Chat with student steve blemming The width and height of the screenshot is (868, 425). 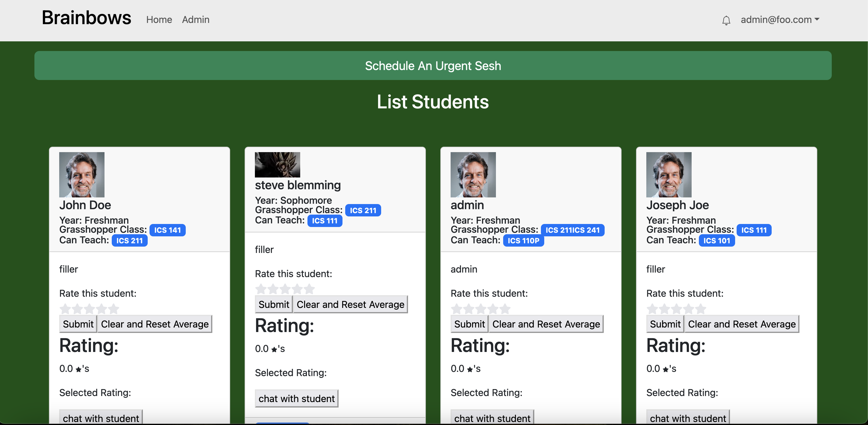(296, 398)
